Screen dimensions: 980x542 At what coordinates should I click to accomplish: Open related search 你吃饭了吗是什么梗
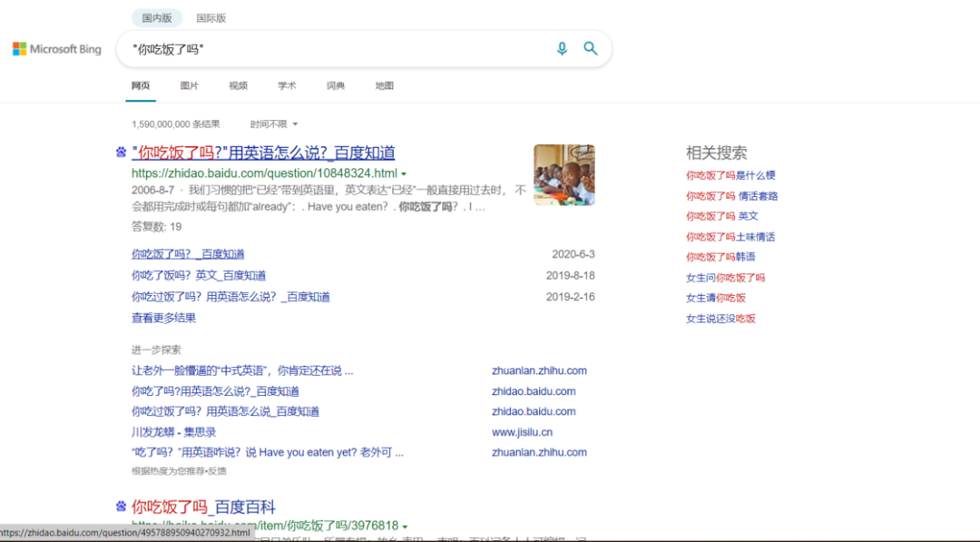[730, 175]
